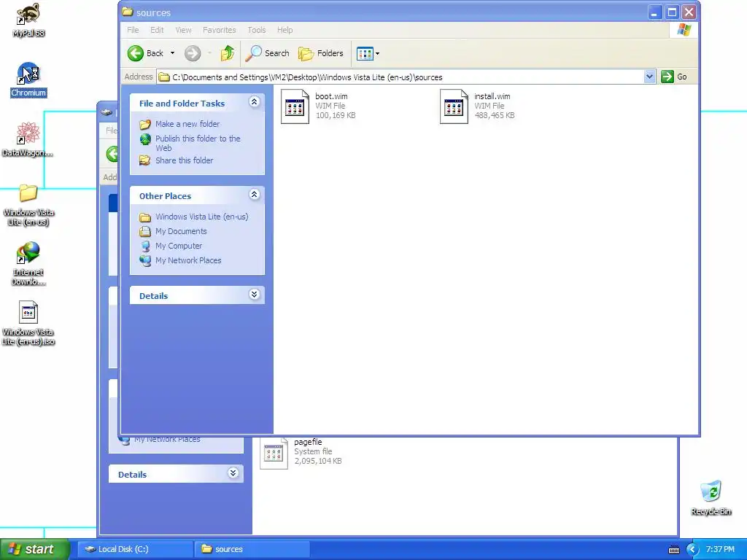The height and width of the screenshot is (560, 747).
Task: Collapse the File and Folder Tasks panel
Action: (255, 102)
